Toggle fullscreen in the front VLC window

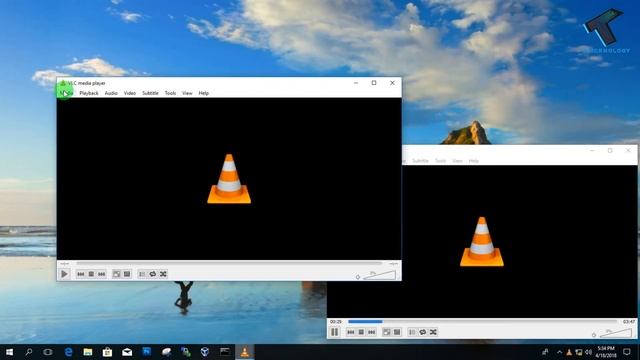pyautogui.click(x=117, y=274)
